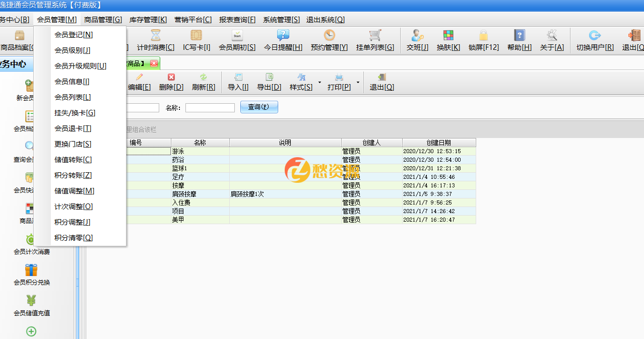This screenshot has height=339, width=644.
Task: Open the 挂单列表 shopping cart
Action: (x=375, y=36)
